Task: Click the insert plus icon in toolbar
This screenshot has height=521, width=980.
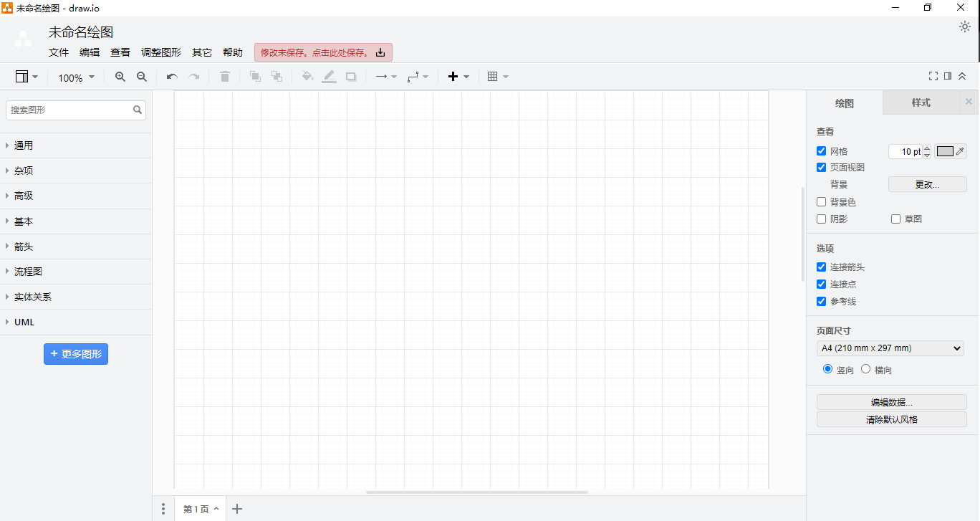Action: point(453,77)
